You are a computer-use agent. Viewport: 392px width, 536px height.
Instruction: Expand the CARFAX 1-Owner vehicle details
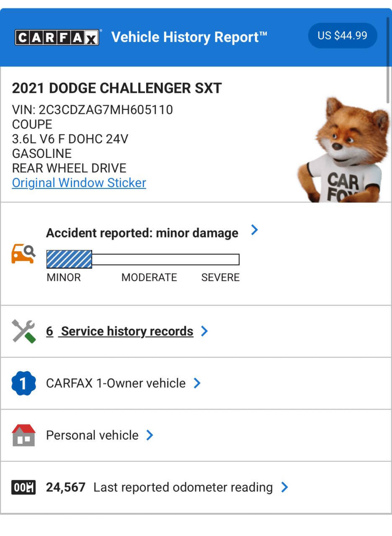coord(198,383)
